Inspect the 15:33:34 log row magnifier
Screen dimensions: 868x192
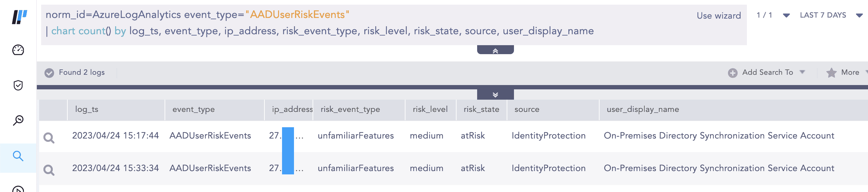[x=49, y=170]
